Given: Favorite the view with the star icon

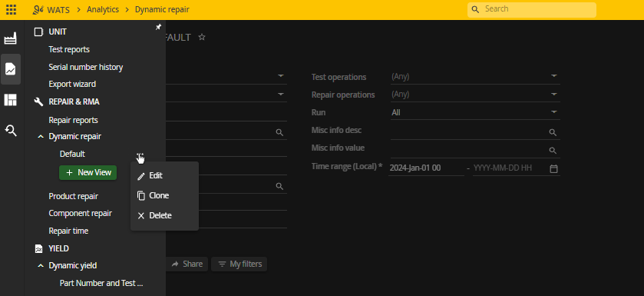Looking at the screenshot, I should (202, 38).
